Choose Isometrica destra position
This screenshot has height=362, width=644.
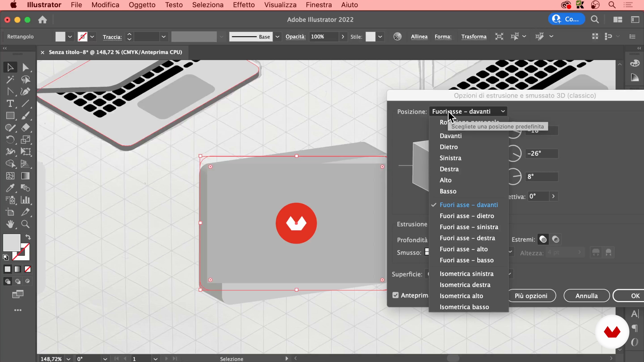point(465,285)
